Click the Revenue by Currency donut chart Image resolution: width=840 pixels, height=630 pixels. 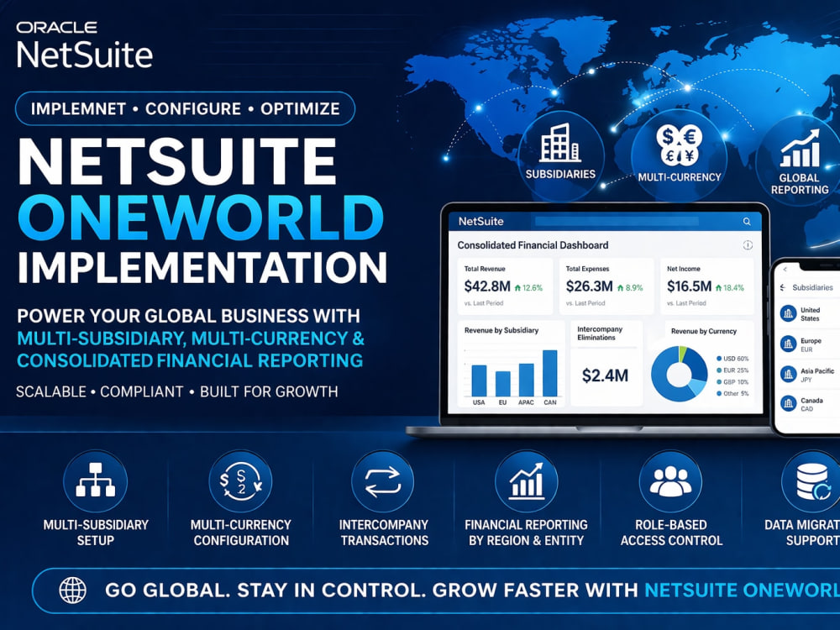pyautogui.click(x=680, y=374)
